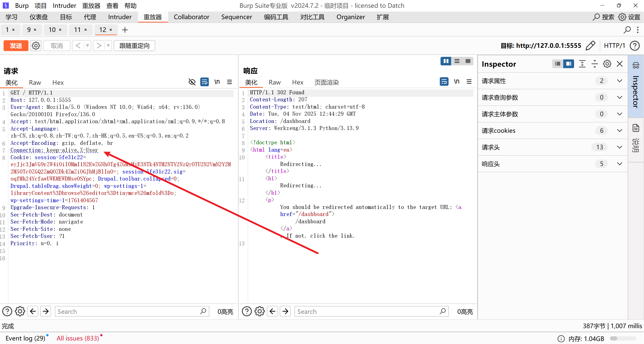The width and height of the screenshot is (644, 344).
Task: Toggle hide non-printable characters eye icon in request
Action: pos(192,82)
